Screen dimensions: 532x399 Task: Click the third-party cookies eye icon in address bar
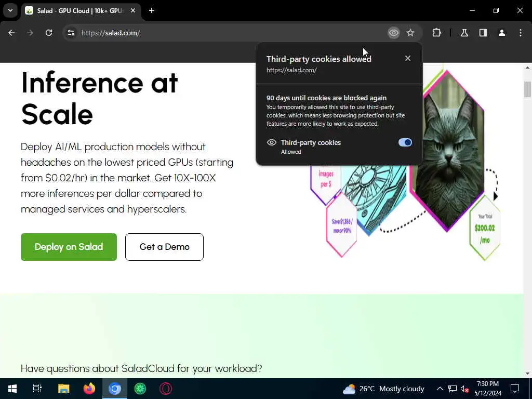coord(394,33)
